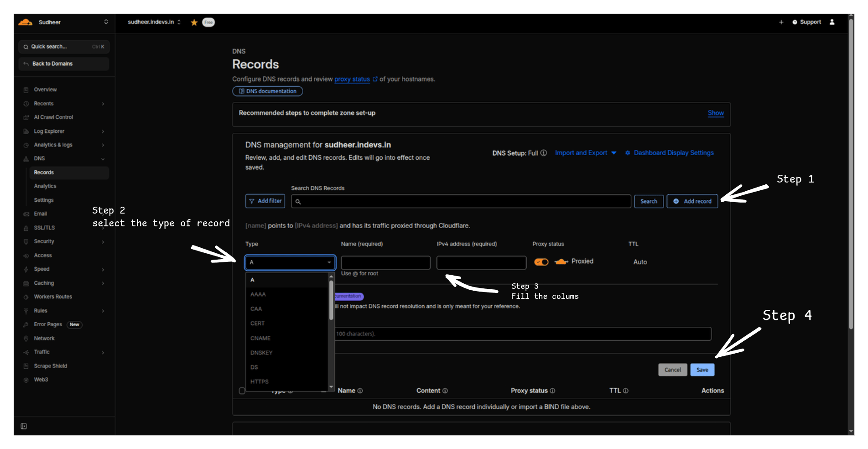Select DS record type
Image resolution: width=868 pixels, height=449 pixels.
coord(287,367)
